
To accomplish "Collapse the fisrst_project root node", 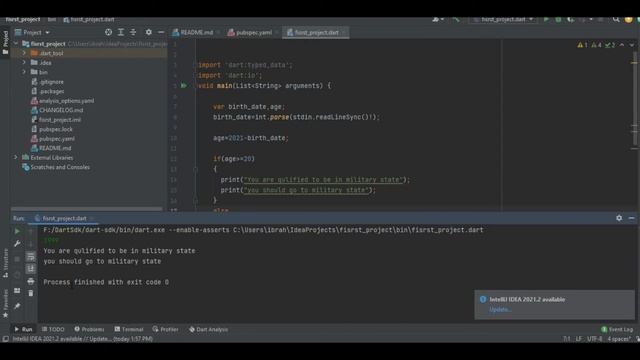I will coord(16,43).
